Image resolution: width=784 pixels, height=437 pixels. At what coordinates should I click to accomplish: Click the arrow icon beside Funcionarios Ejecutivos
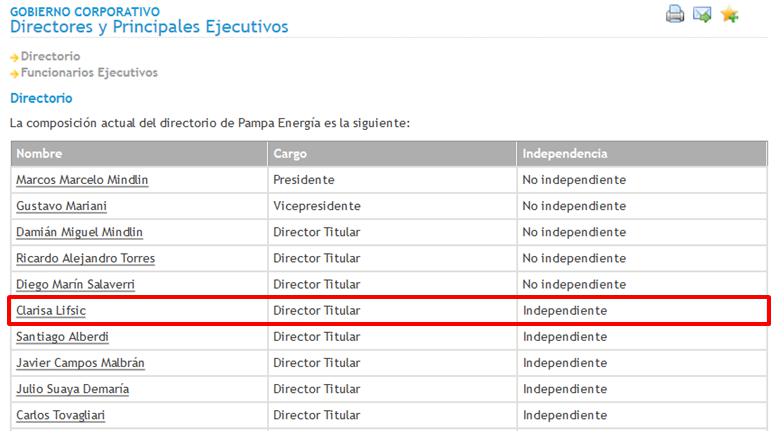14,74
